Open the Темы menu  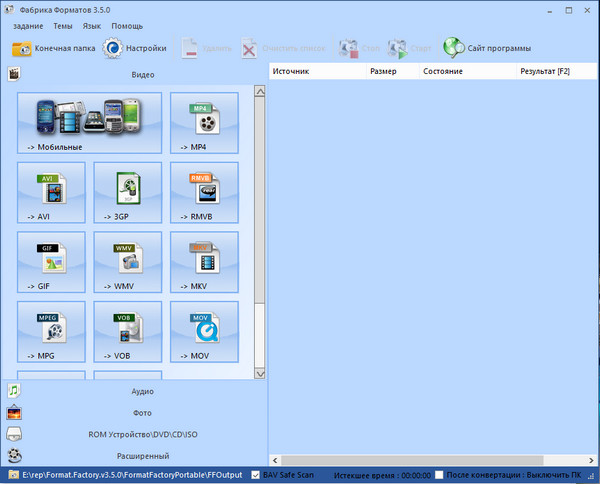coord(62,25)
